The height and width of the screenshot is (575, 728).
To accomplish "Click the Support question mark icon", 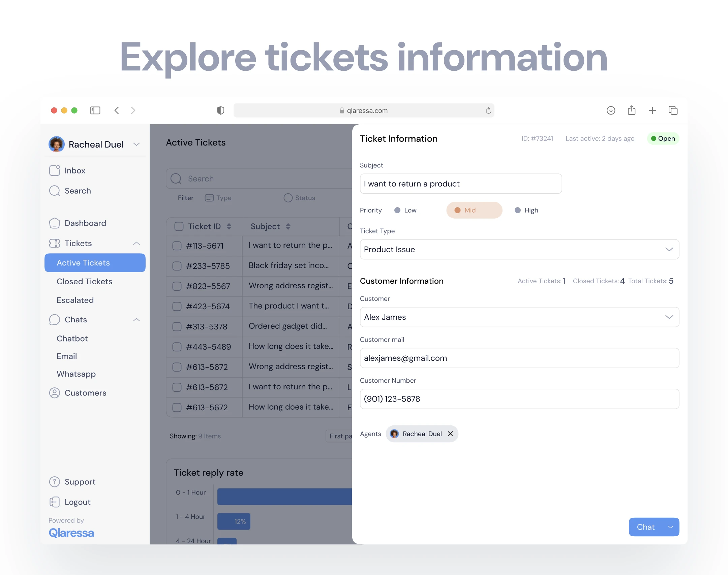I will click(x=55, y=482).
